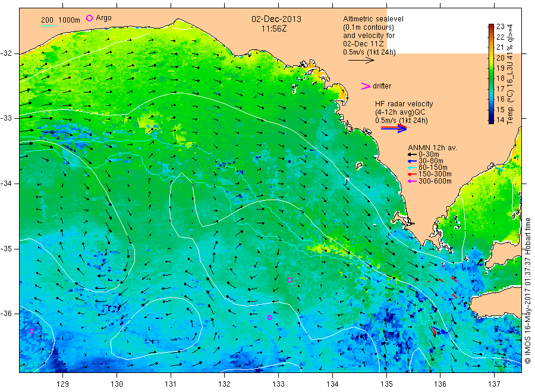Click the 'Altimetric sealevel' legend heading
The width and height of the screenshot is (535, 392).
tap(373, 19)
